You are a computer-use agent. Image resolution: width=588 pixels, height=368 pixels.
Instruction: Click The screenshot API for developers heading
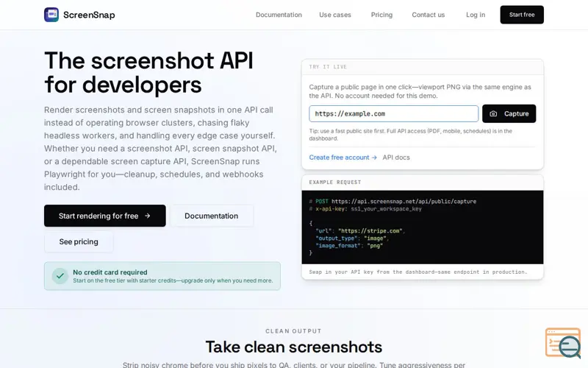[149, 72]
